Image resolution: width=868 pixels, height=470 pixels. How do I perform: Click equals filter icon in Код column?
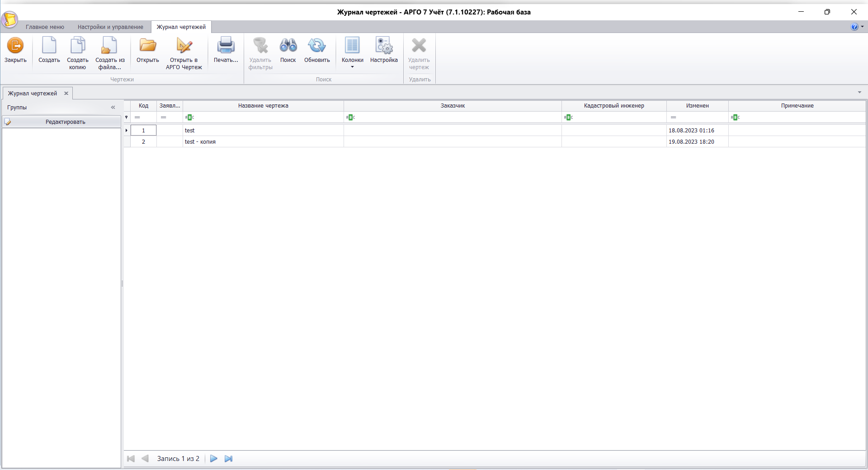coord(137,117)
